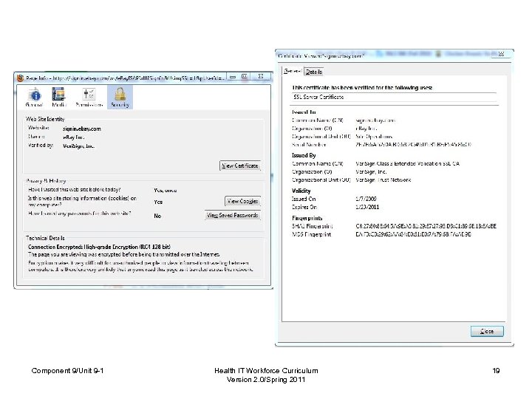Switch to the General tab in Certificate Viewer

point(293,71)
